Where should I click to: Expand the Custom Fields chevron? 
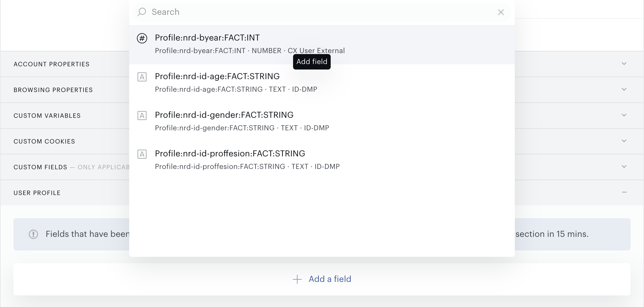(624, 167)
